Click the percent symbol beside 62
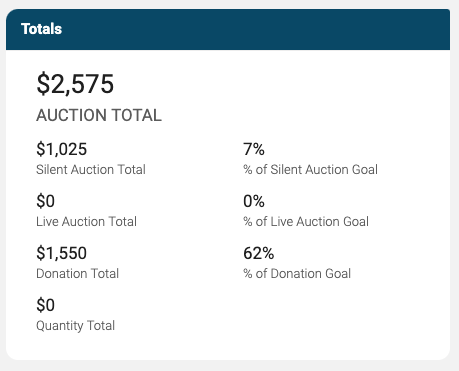Viewport: 459px width, 371px height. 268,253
